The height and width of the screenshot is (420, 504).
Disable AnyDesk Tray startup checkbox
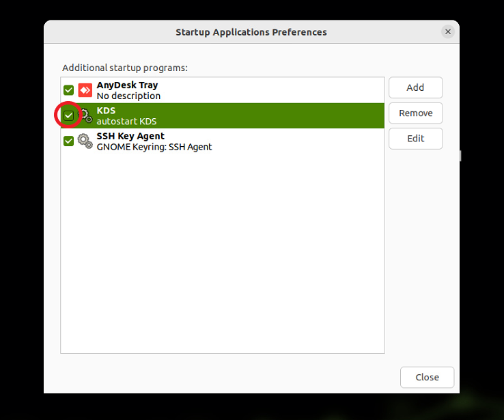tap(68, 90)
